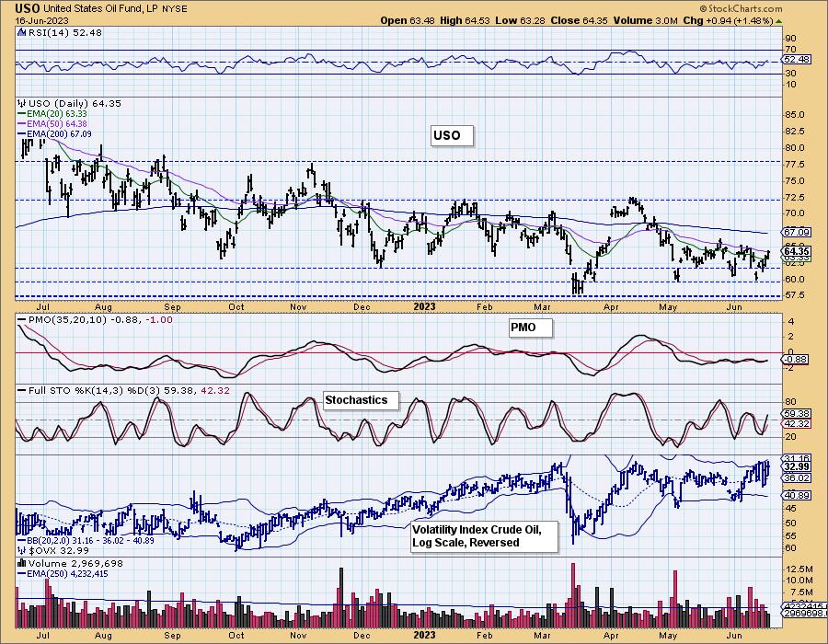This screenshot has height=644, width=828.
Task: Click the 40.89 lower band value tag
Action: pyautogui.click(x=797, y=496)
